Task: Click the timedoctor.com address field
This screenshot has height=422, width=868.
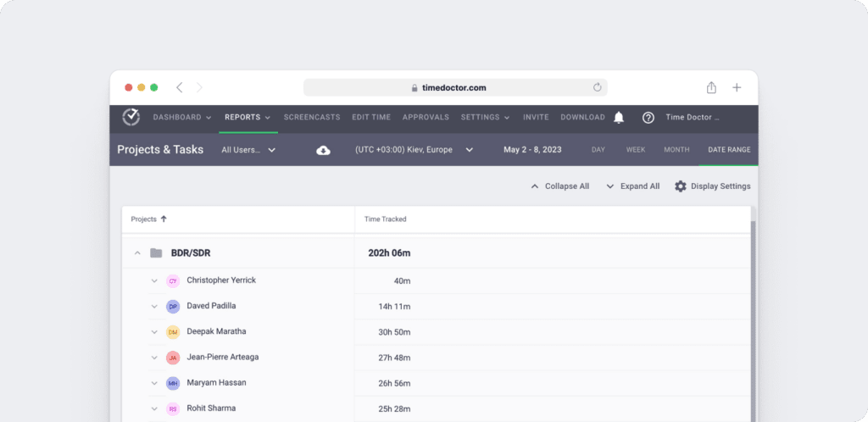Action: point(455,87)
